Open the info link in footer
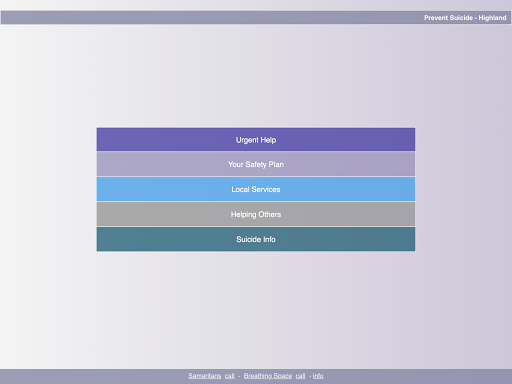 (x=318, y=376)
